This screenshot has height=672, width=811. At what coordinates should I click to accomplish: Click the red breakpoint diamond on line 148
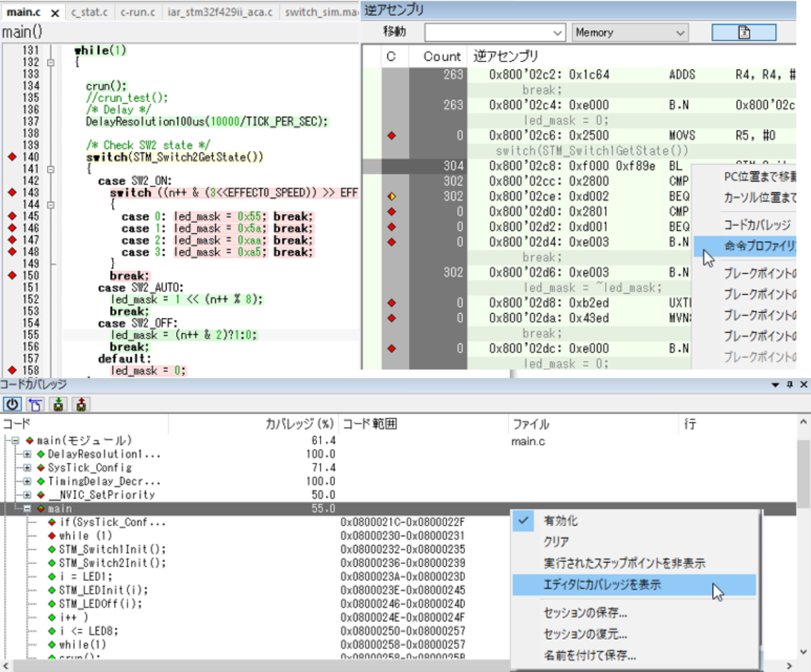click(x=11, y=252)
